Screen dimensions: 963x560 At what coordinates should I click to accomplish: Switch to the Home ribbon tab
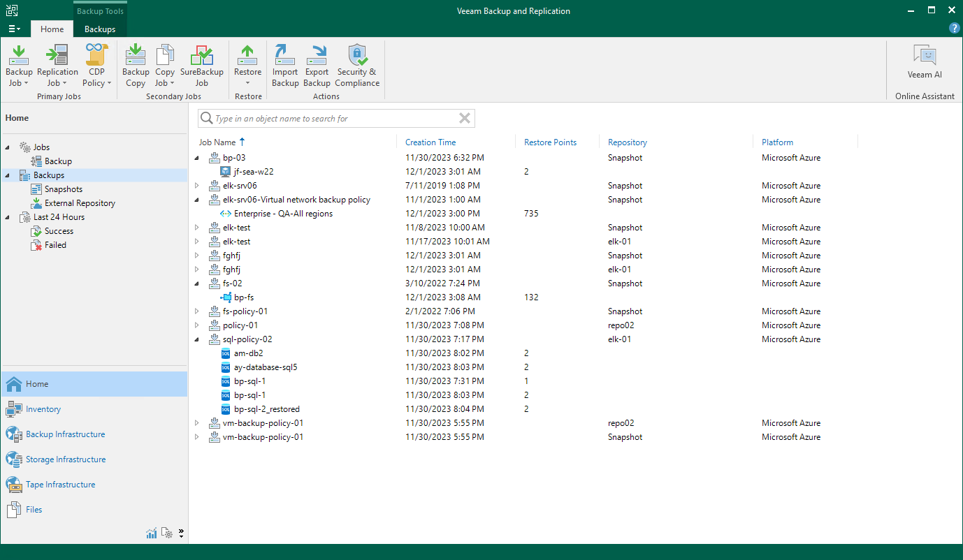[x=52, y=29]
